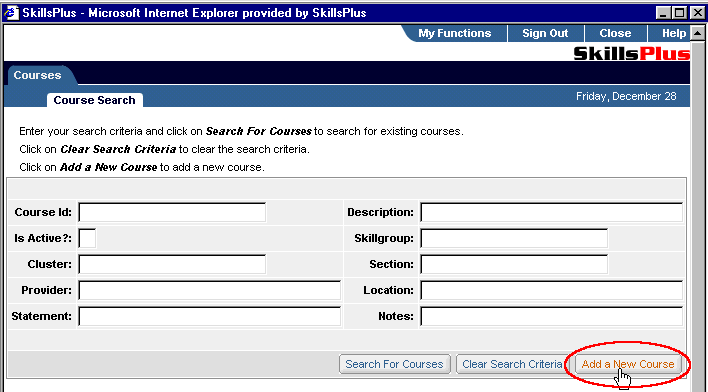The width and height of the screenshot is (708, 392).
Task: Click the Clear Search Criteria button
Action: coord(512,364)
